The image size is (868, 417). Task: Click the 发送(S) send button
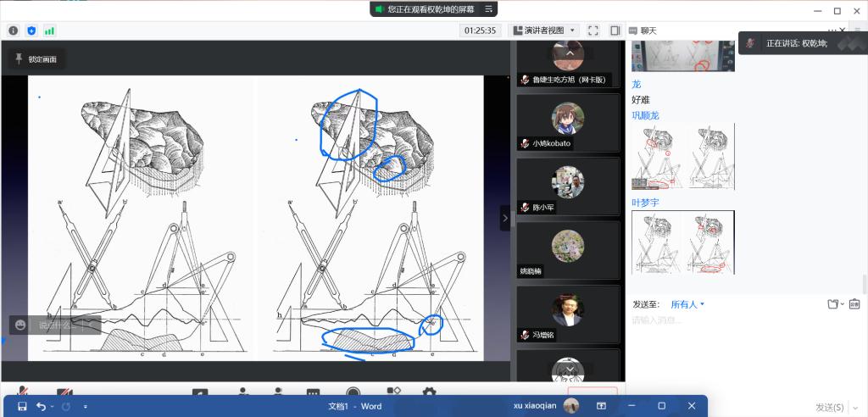[830, 408]
